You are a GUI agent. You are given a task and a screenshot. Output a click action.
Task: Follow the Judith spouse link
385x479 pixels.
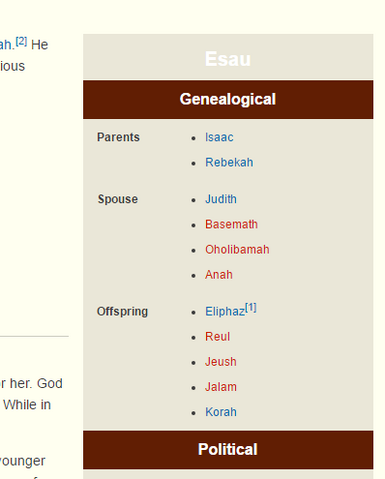pyautogui.click(x=221, y=199)
